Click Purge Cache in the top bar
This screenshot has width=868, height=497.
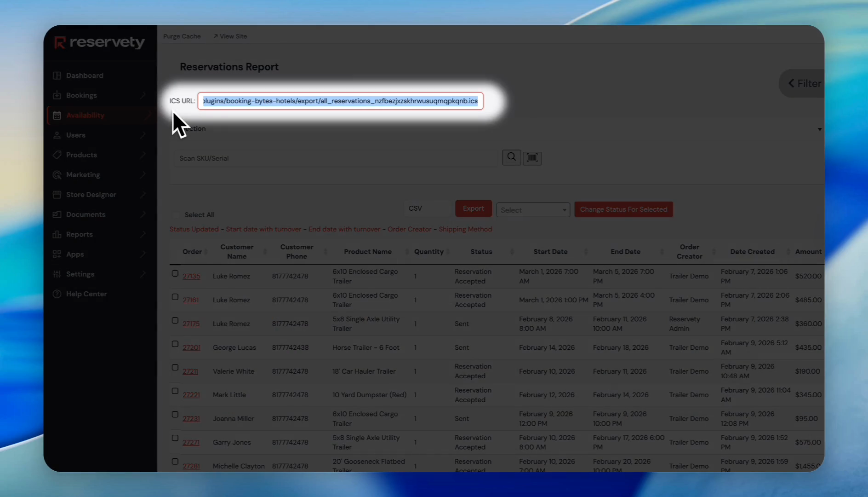(x=182, y=36)
